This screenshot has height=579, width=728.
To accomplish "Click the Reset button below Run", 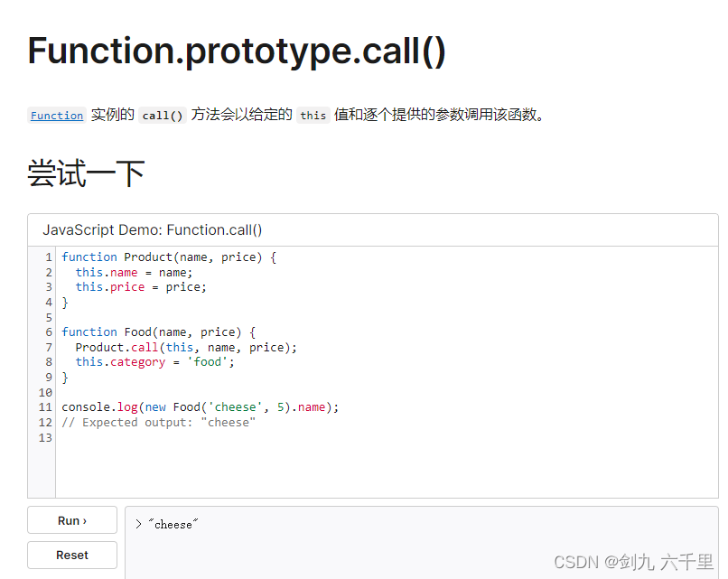I will pos(71,555).
